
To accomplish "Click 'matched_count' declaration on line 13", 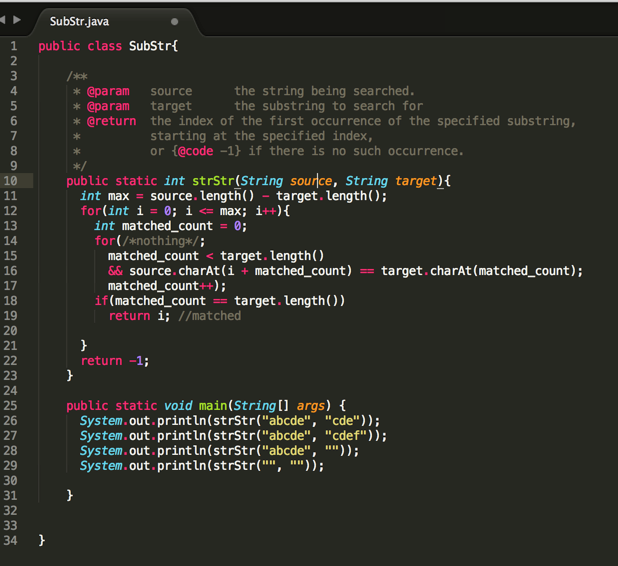I will [167, 226].
